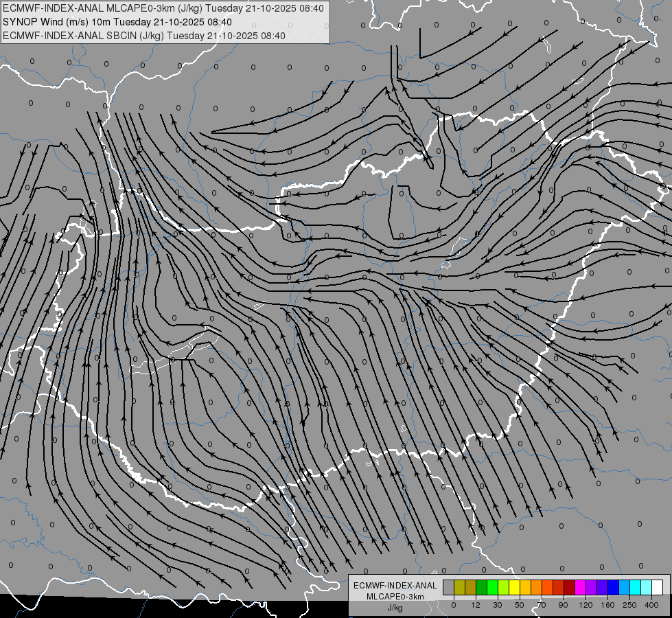672x618 pixels.
Task: Click the 'ECMWF-INDEX-ANAL MLCAPE0-3km (J/kg)' title line
Action: pyautogui.click(x=163, y=8)
